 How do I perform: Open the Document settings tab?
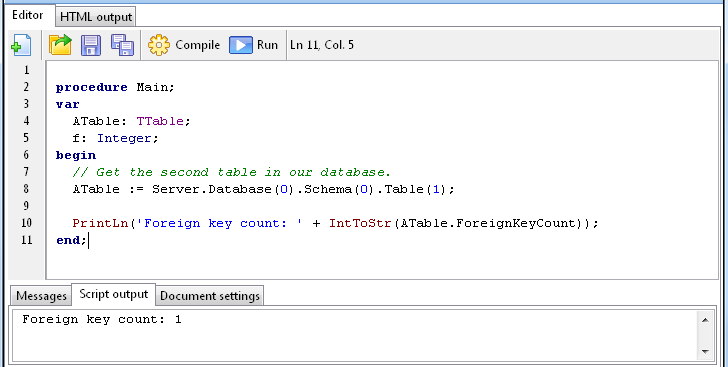pyautogui.click(x=210, y=296)
